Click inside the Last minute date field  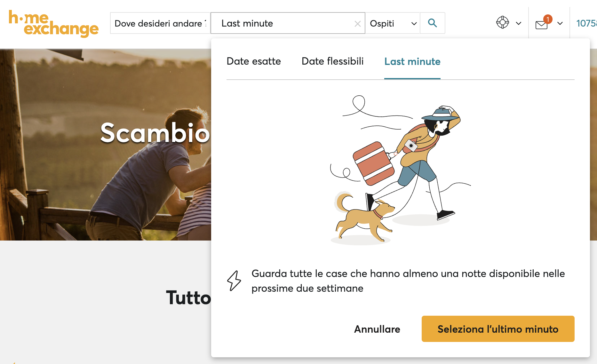[x=282, y=23]
